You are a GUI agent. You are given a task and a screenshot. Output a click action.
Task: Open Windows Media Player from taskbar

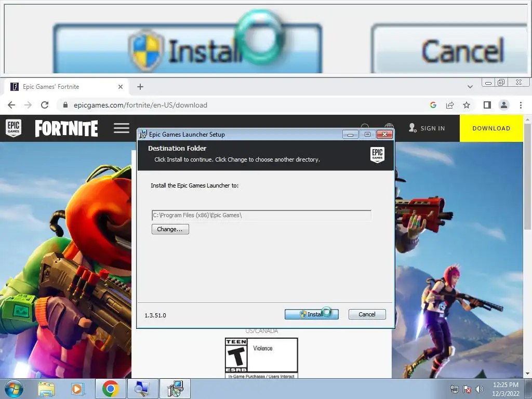click(x=77, y=389)
